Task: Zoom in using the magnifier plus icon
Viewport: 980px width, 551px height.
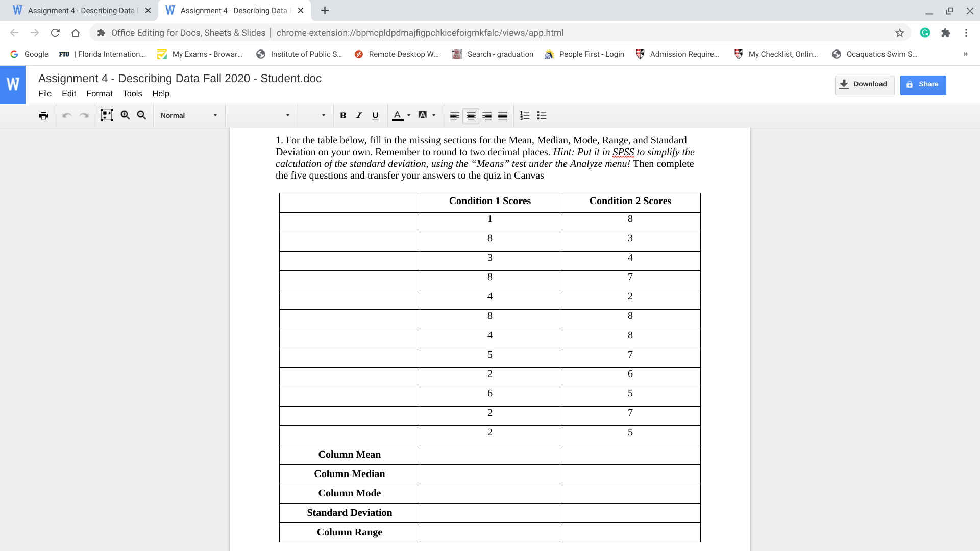Action: click(x=125, y=115)
